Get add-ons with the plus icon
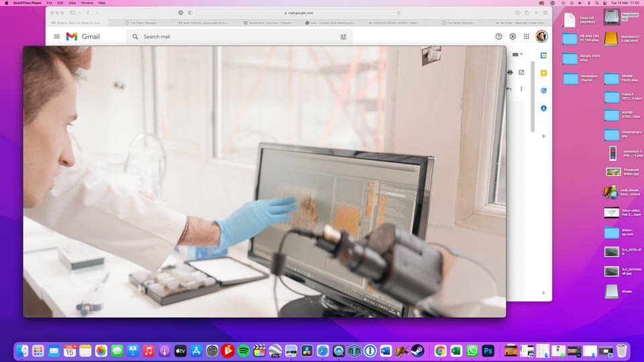 pos(543,136)
